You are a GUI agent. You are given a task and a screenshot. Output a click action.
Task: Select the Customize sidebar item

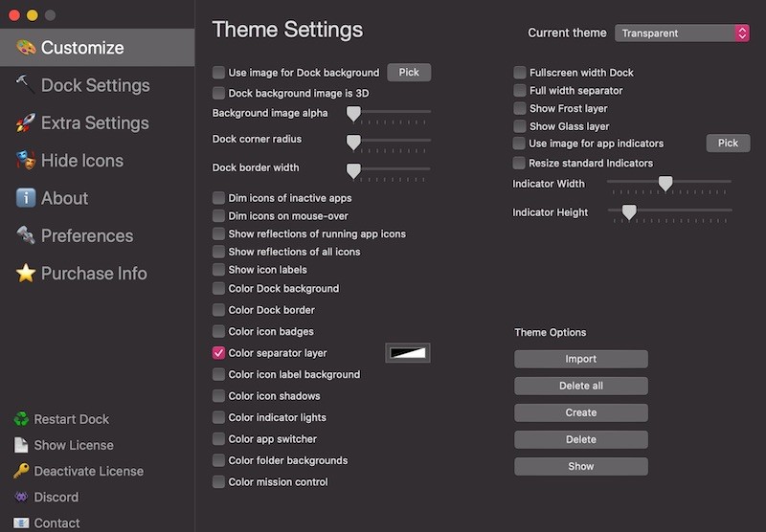point(98,47)
